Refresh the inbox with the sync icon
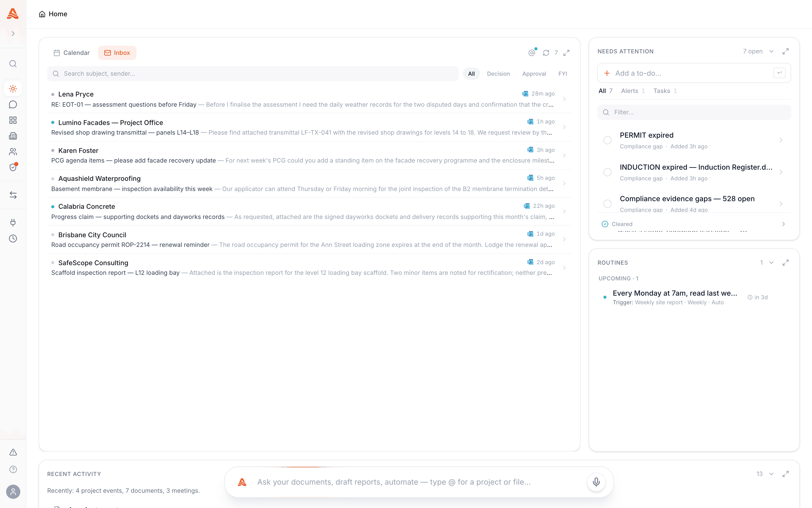The width and height of the screenshot is (812, 508). pyautogui.click(x=546, y=53)
